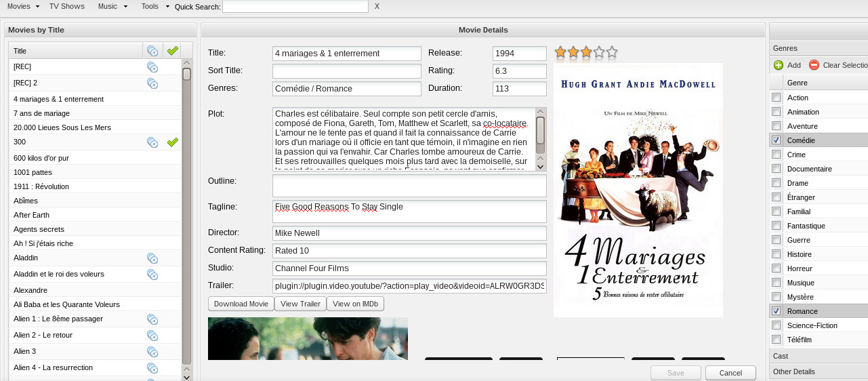Click the red Clear Selection icon

click(814, 65)
